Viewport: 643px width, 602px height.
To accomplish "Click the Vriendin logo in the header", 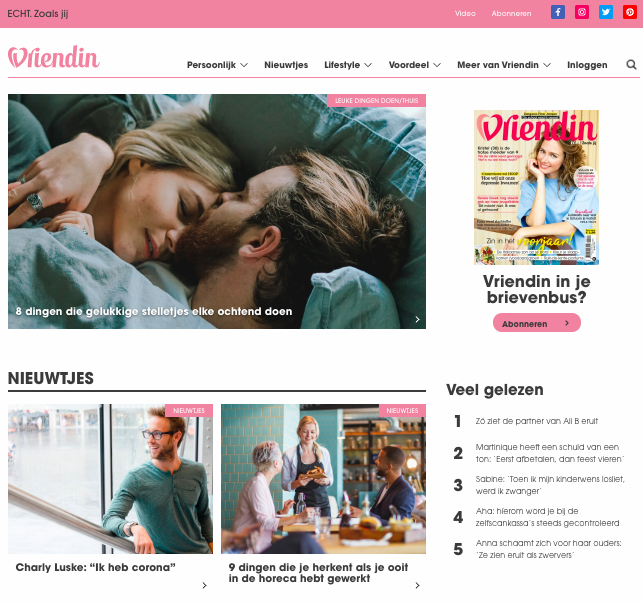I will click(x=54, y=57).
